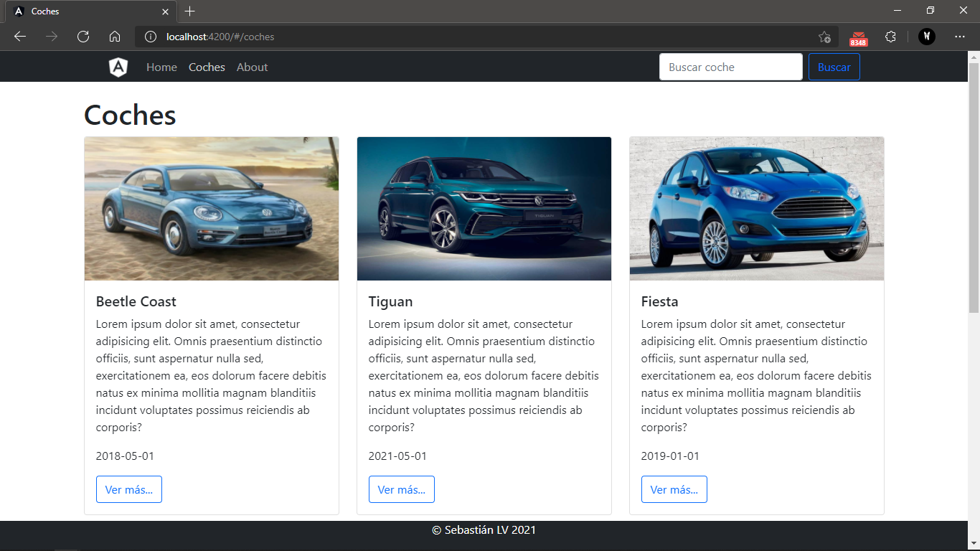The width and height of the screenshot is (980, 551).
Task: Click Ver más on the Beetle Coast card
Action: (x=129, y=489)
